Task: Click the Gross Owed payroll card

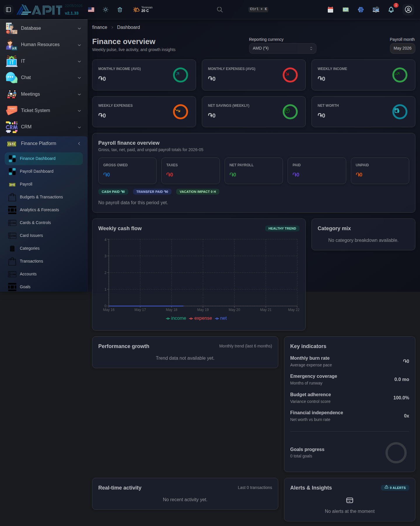Action: (x=127, y=171)
